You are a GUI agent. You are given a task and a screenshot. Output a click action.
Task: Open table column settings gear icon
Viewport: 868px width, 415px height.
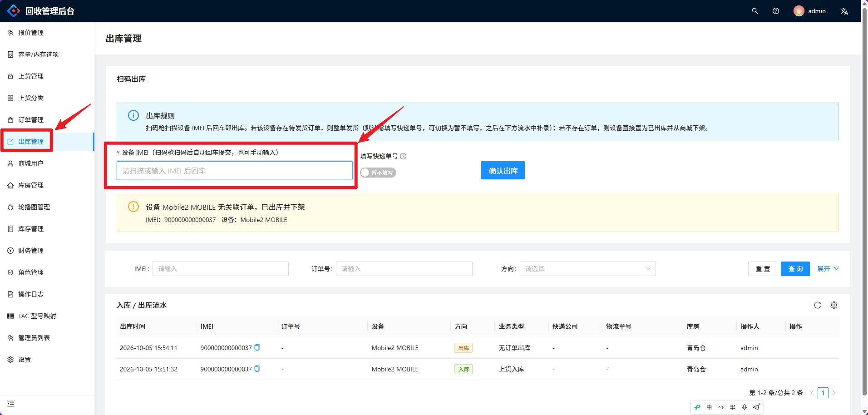point(834,305)
